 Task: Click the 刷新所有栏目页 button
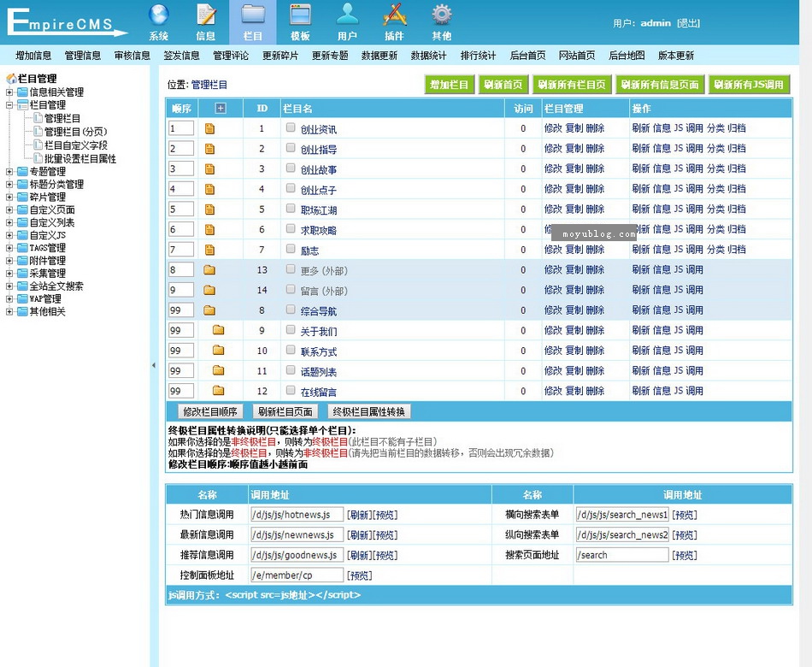pyautogui.click(x=572, y=85)
